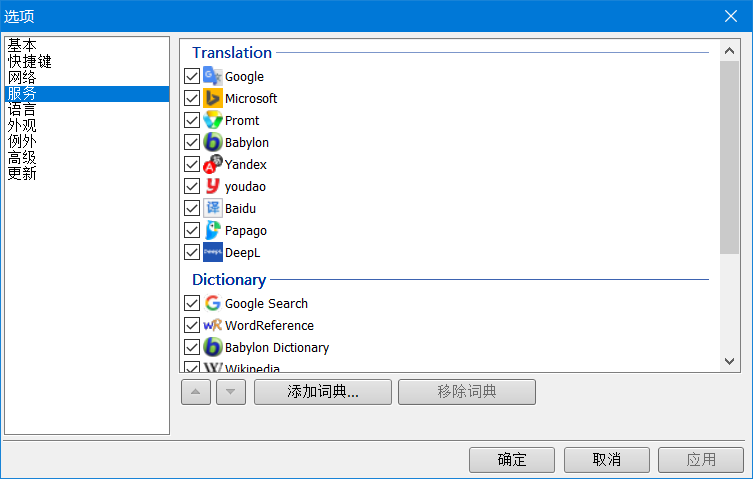Uncheck the Google translation checkbox
Viewport: 753px width, 479px height.
click(x=192, y=76)
